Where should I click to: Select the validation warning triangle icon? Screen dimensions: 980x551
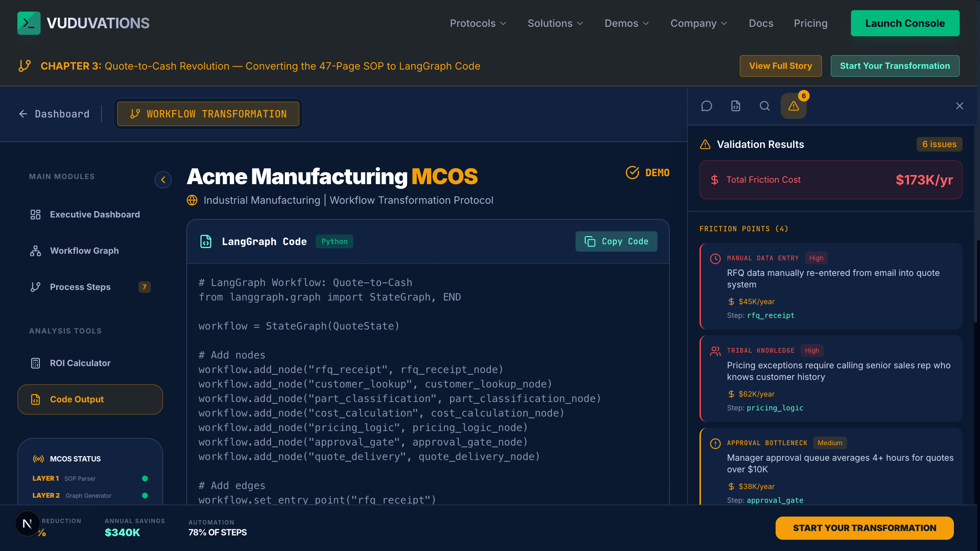794,106
